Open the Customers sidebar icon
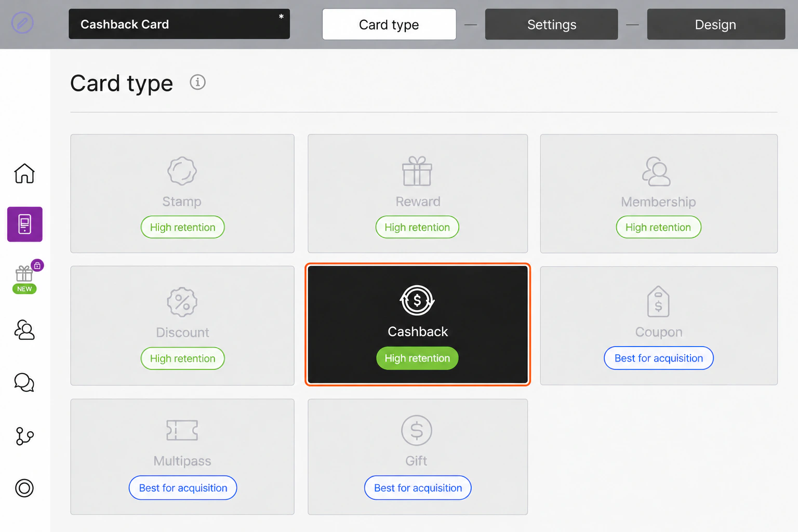This screenshot has height=532, width=798. click(24, 330)
